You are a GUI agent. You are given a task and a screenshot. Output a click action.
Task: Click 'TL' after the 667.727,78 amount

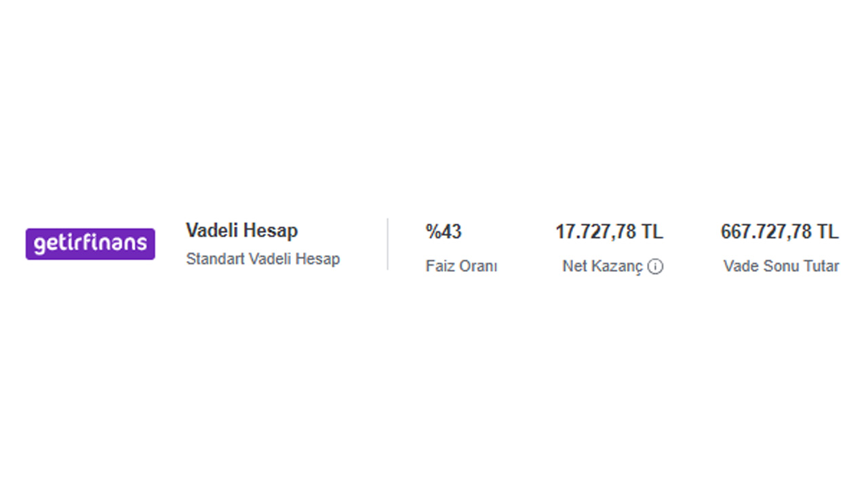tap(828, 232)
